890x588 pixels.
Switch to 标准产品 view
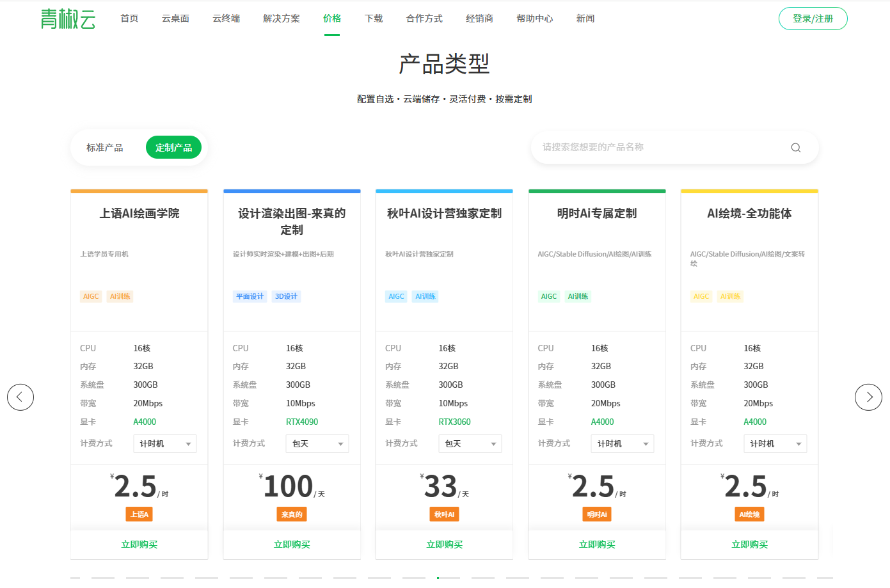(x=105, y=147)
